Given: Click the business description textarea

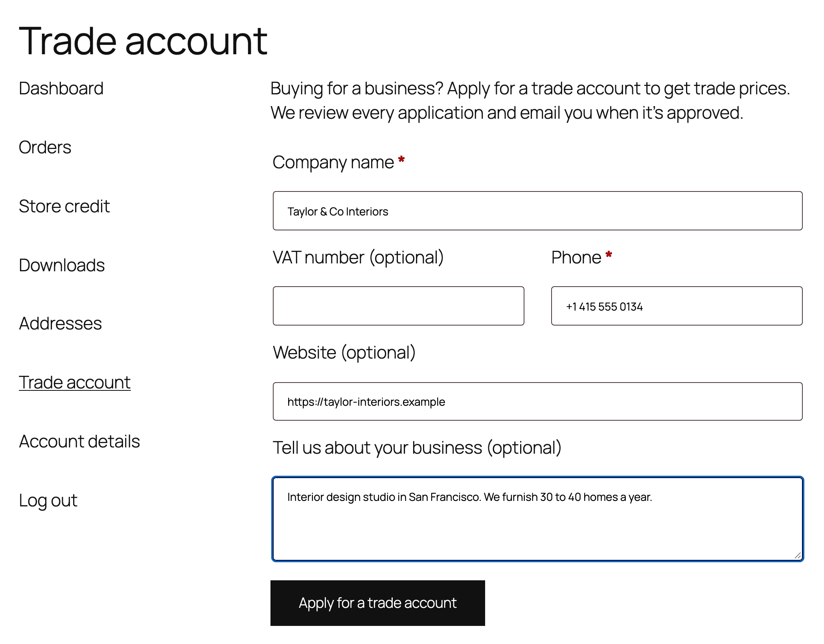Looking at the screenshot, I should pyautogui.click(x=537, y=519).
